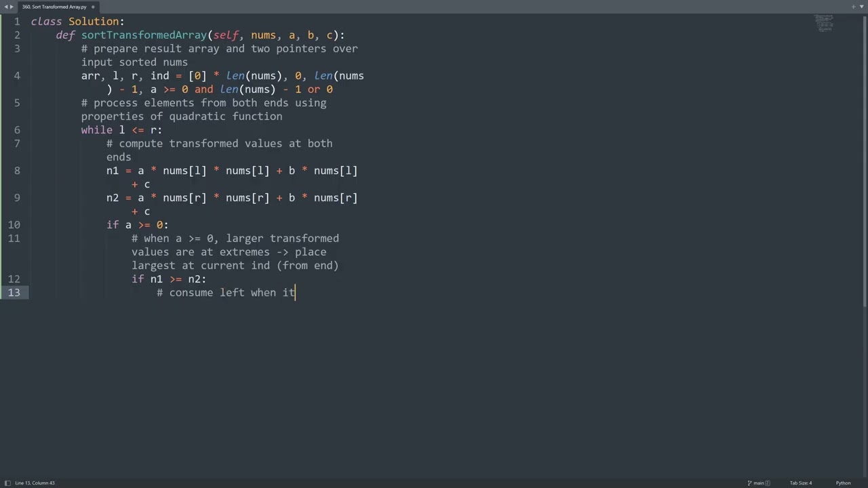The height and width of the screenshot is (488, 868).
Task: Click the Line 13, Column 43 status text
Action: [x=35, y=483]
